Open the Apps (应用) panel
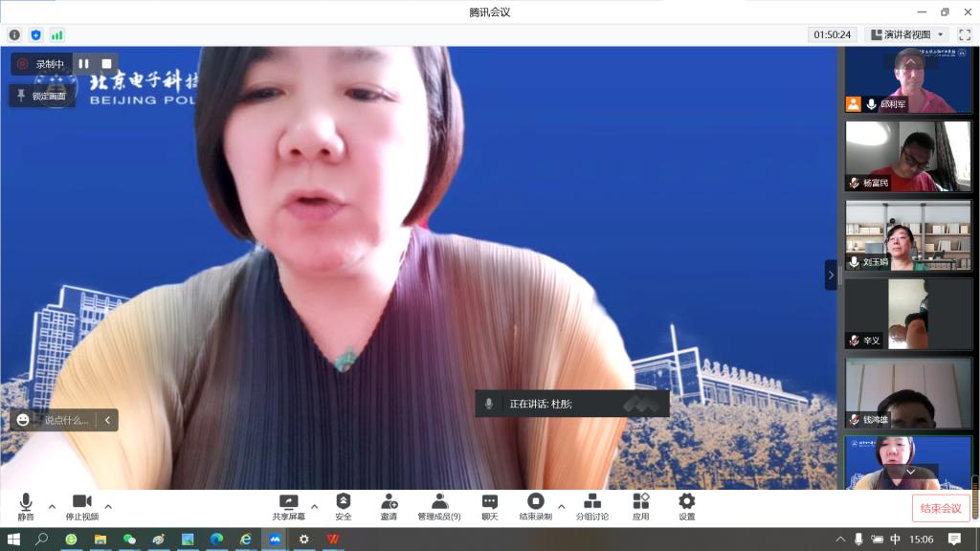The height and width of the screenshot is (551, 980). 640,502
